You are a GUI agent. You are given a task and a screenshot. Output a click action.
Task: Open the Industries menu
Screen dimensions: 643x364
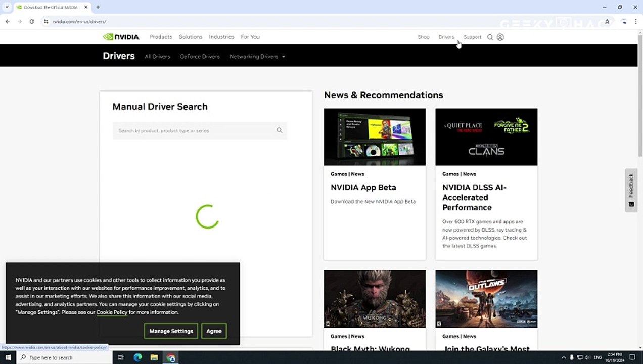(x=221, y=37)
